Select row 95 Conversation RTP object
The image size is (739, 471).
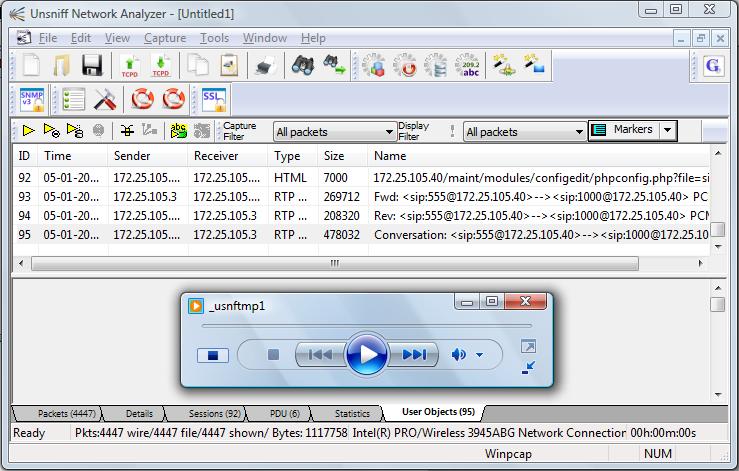[x=361, y=234]
